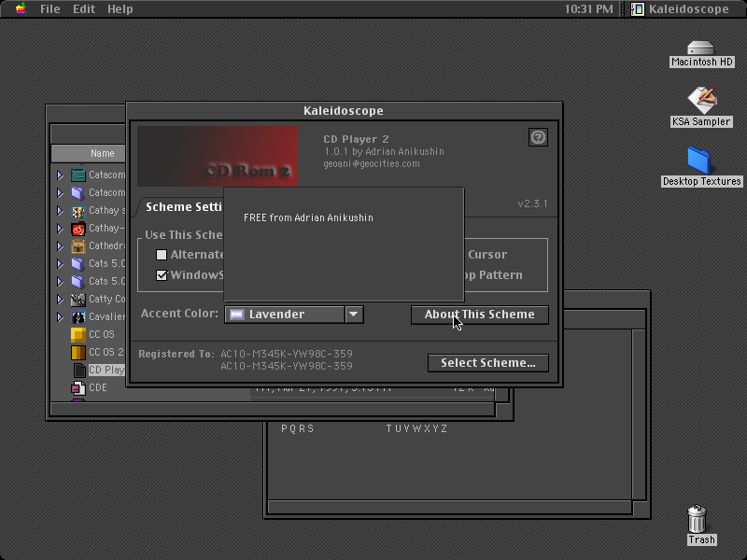
Task: Click the P Q R S text
Action: (x=298, y=428)
